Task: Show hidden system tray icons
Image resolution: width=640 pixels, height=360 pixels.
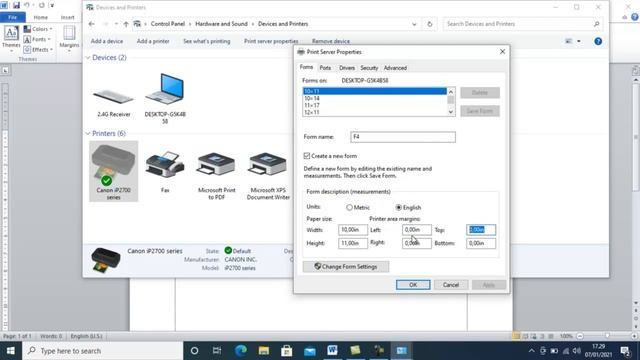Action: pyautogui.click(x=531, y=351)
